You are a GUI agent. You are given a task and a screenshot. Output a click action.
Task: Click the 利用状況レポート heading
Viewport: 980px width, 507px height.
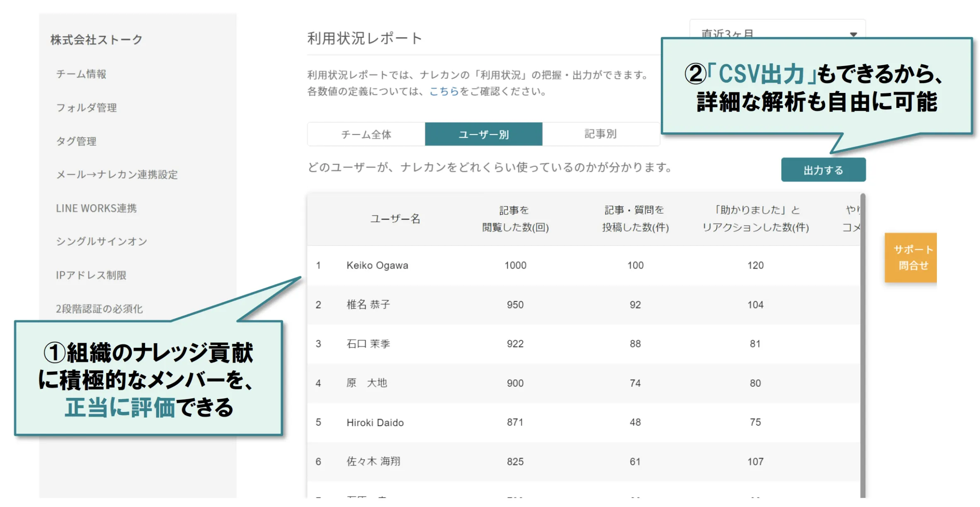[364, 38]
